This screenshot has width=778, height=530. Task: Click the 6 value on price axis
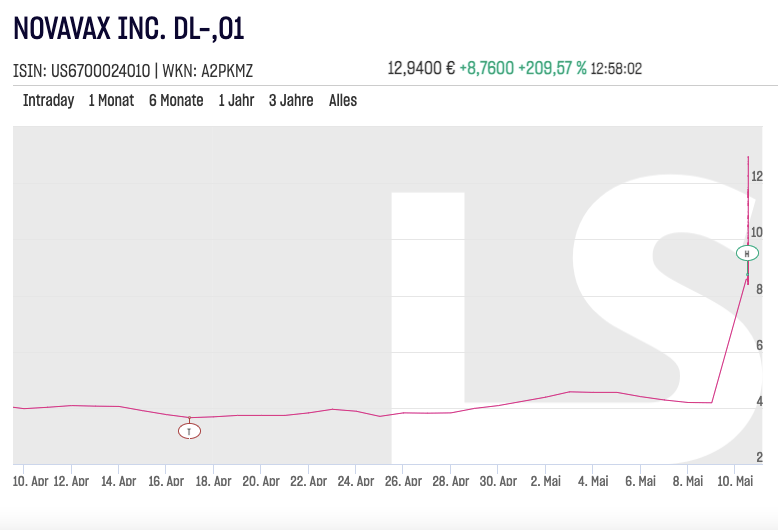(759, 345)
